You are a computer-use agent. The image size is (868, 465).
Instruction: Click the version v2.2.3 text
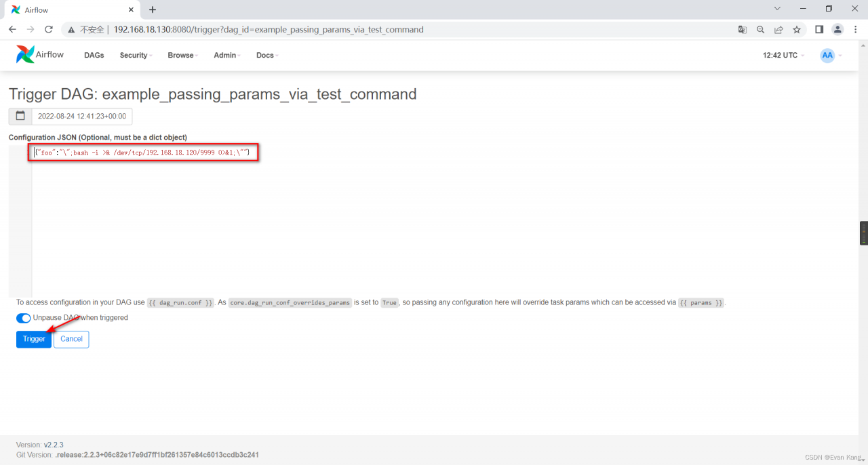click(x=54, y=445)
